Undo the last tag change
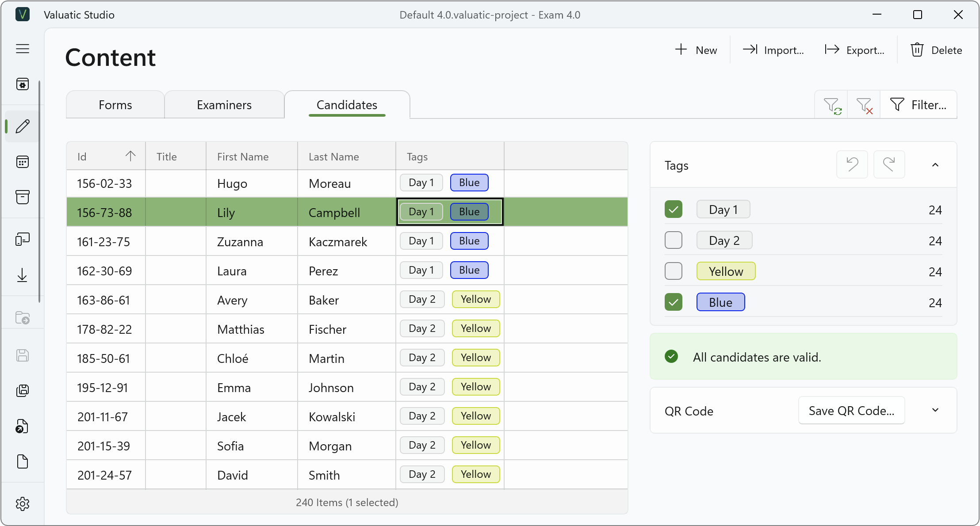The image size is (980, 526). [x=852, y=165]
